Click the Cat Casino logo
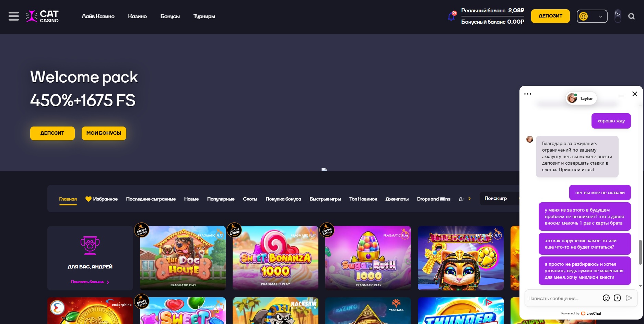The image size is (644, 324). [42, 16]
